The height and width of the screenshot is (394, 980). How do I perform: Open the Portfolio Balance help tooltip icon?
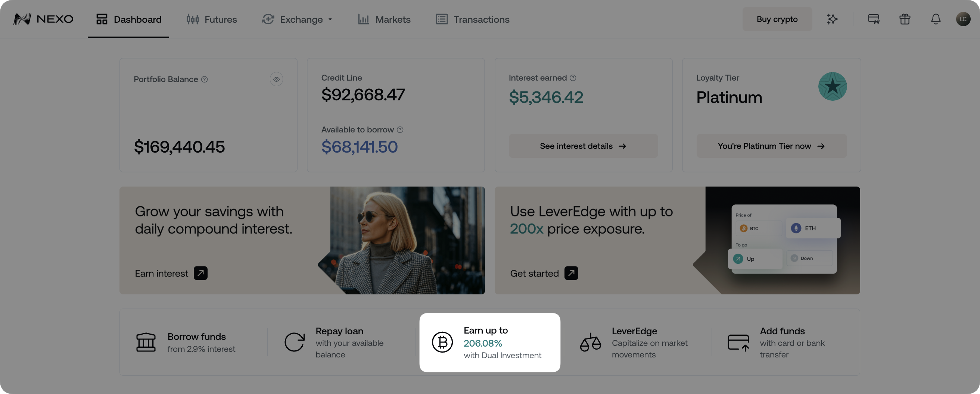click(204, 79)
